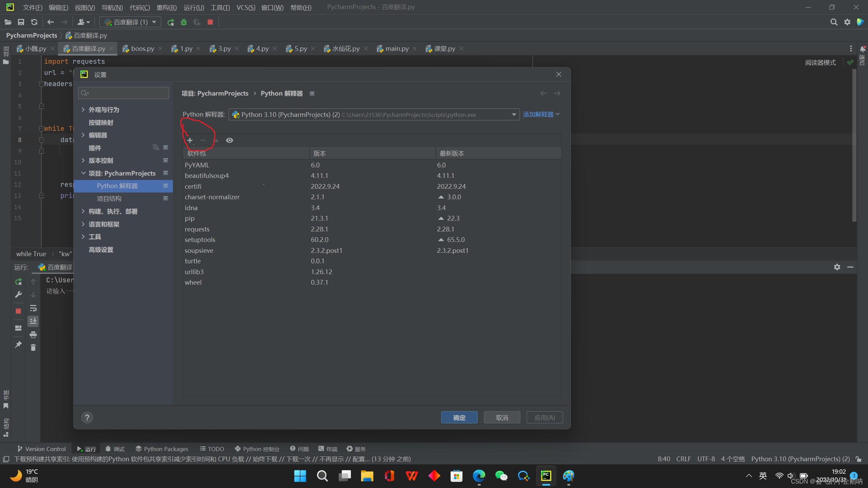The height and width of the screenshot is (488, 868).
Task: Click the red stop icon in toolbar
Action: 210,22
